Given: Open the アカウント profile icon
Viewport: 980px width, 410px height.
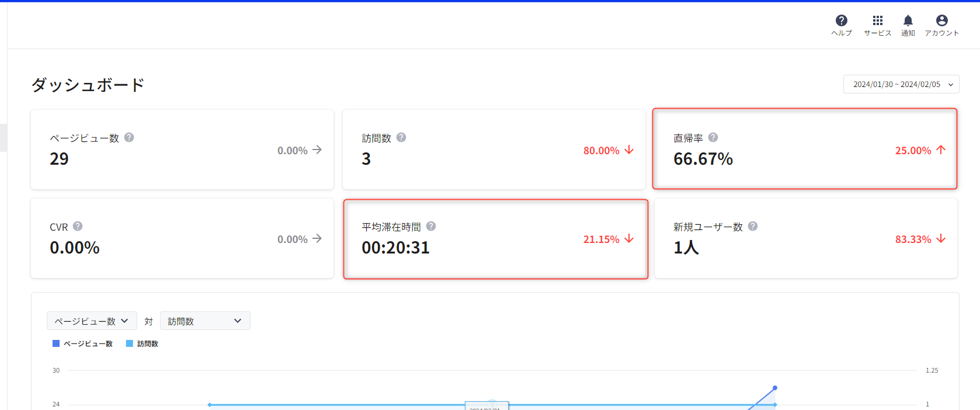Looking at the screenshot, I should 941,21.
